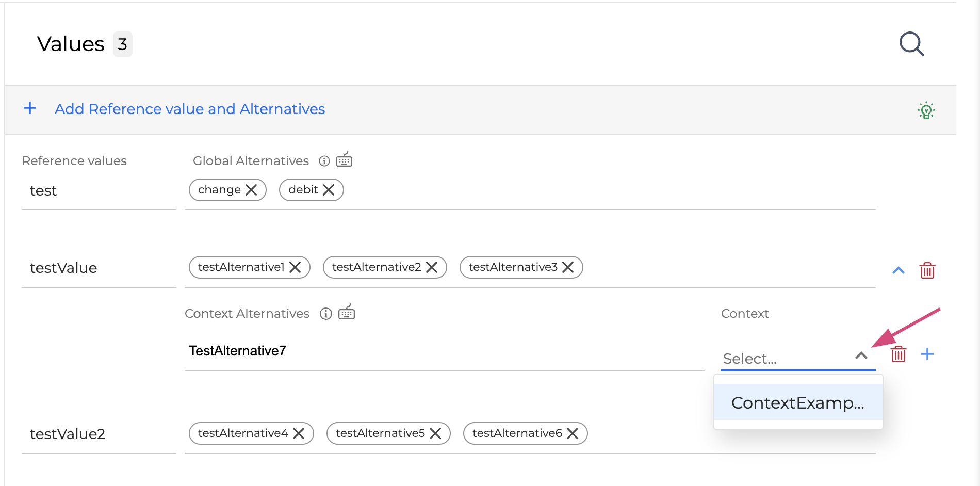
Task: Choose the ContextExamp... dropdown option
Action: click(x=797, y=402)
